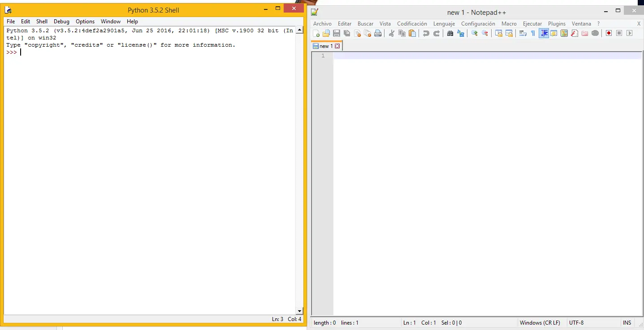Open the Vista menu
This screenshot has height=330, width=644.
385,24
